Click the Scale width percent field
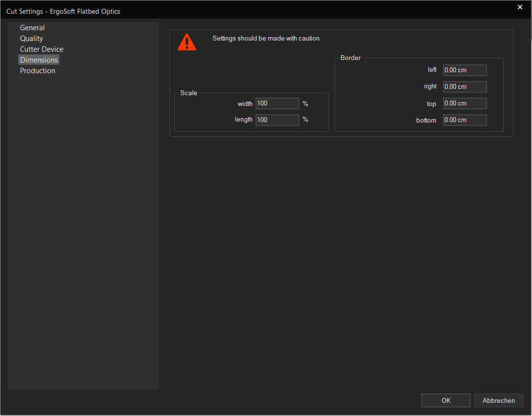532x416 pixels. coord(277,104)
